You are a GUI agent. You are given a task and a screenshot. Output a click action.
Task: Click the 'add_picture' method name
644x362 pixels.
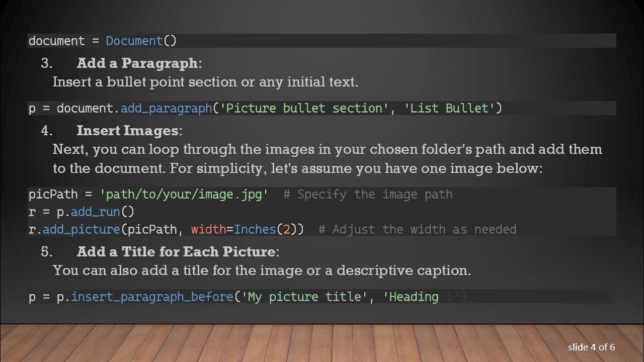point(81,229)
